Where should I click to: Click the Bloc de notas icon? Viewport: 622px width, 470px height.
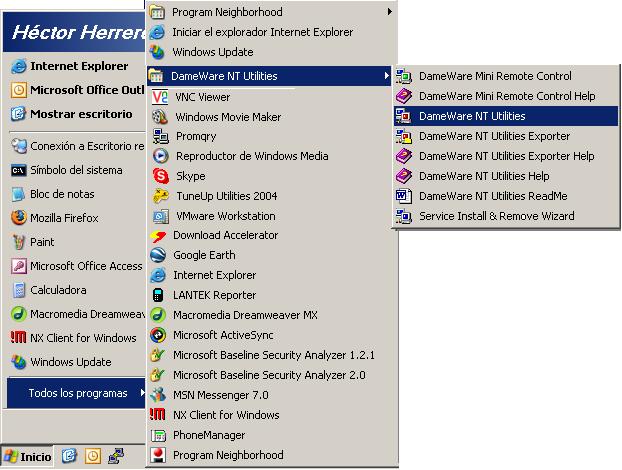tap(19, 194)
